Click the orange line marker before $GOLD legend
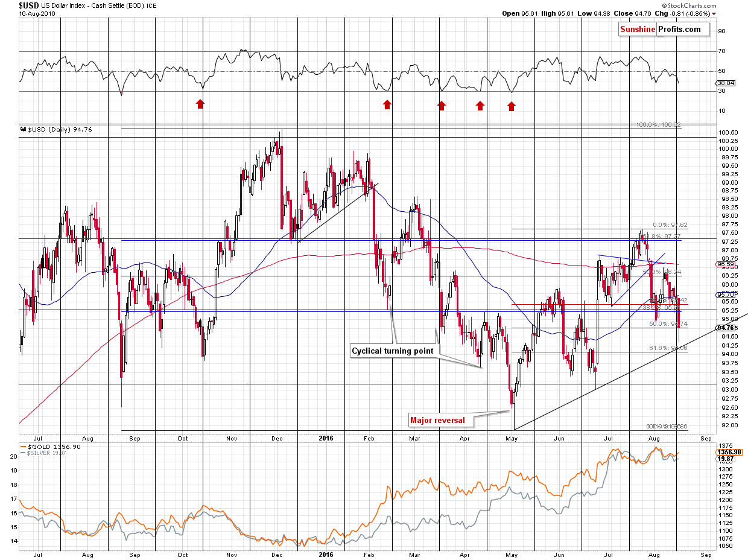748x560 pixels. click(24, 447)
